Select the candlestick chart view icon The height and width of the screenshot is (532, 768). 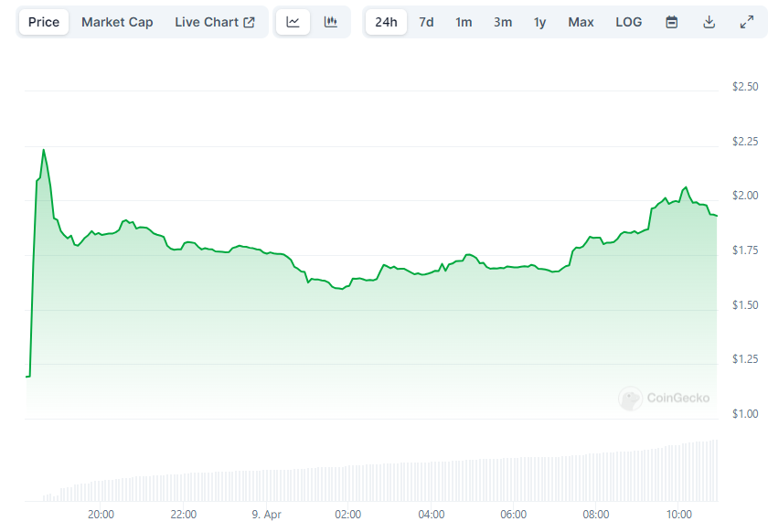click(331, 22)
